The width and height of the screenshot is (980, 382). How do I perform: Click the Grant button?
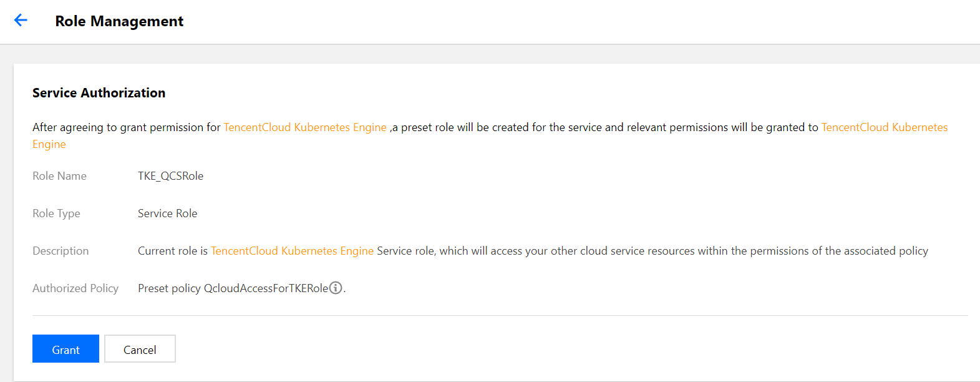(x=65, y=349)
